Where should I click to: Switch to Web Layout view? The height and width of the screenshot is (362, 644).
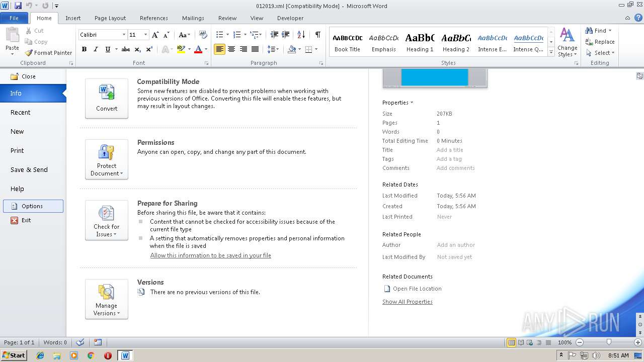529,342
